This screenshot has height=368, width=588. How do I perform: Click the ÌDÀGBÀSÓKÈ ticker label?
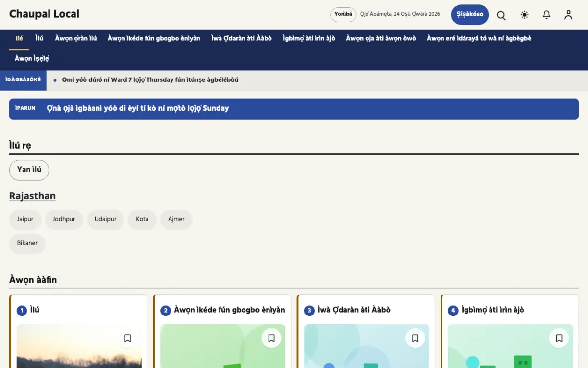coord(23,80)
